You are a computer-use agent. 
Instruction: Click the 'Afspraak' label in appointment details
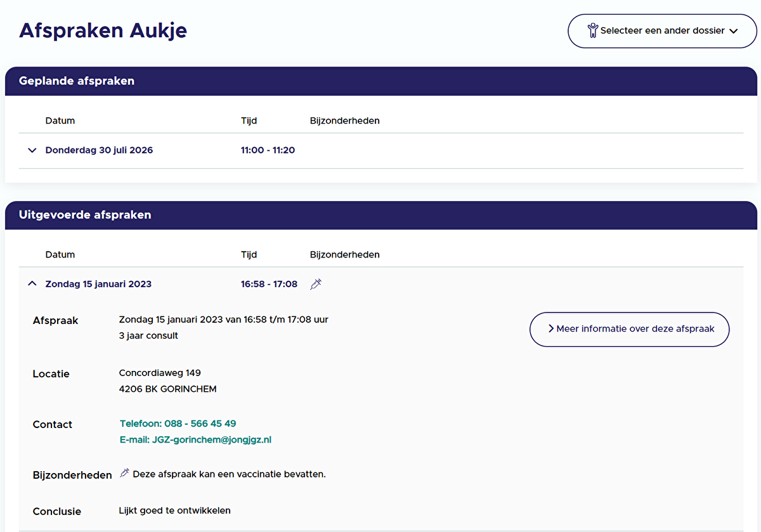pyautogui.click(x=56, y=321)
